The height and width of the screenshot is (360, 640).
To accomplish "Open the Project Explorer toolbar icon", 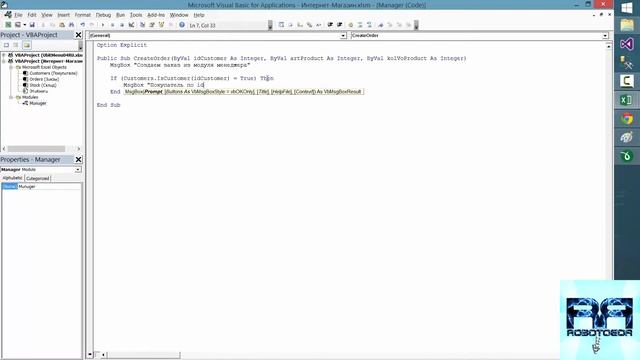I will (x=142, y=25).
